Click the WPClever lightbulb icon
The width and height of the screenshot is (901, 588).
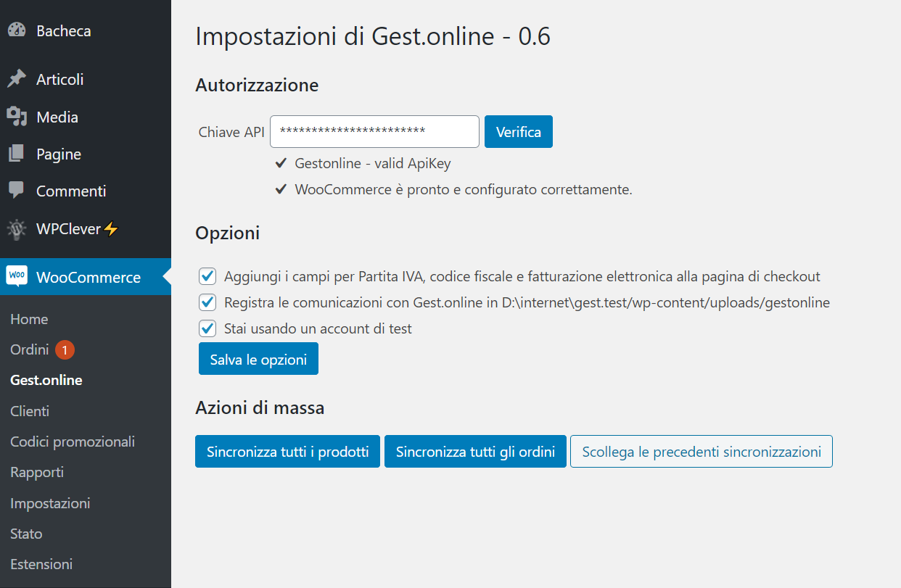17,229
